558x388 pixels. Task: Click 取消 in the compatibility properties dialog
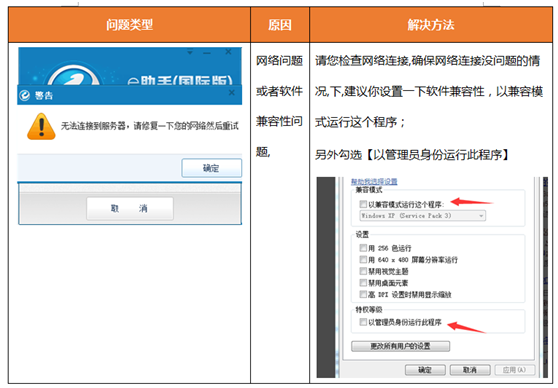470,370
